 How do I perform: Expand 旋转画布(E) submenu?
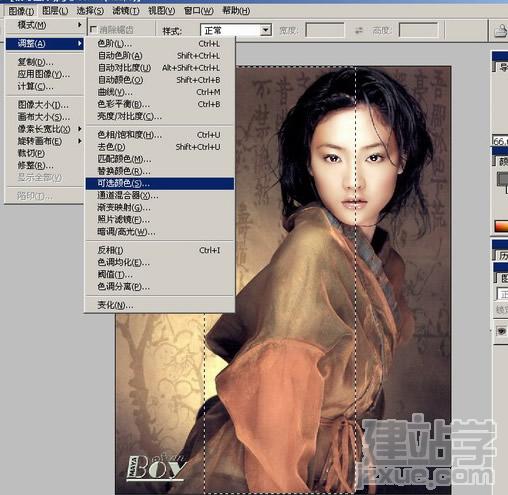click(44, 141)
